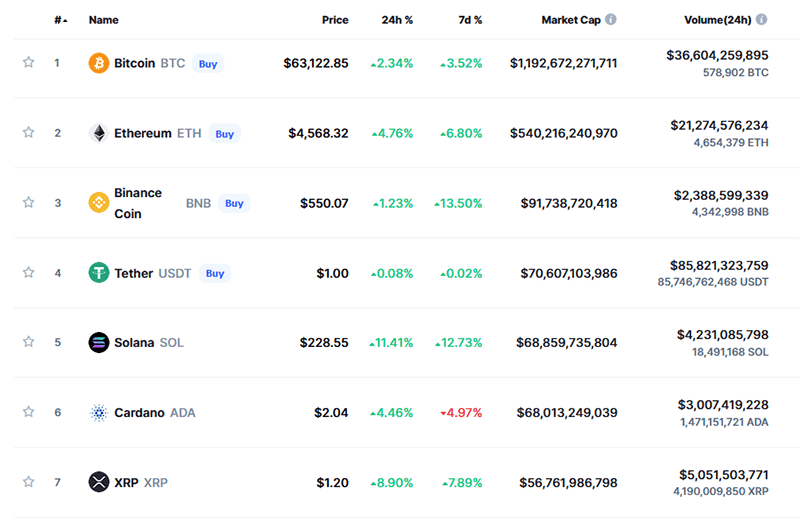Open the Binance Coin name link

(x=138, y=203)
